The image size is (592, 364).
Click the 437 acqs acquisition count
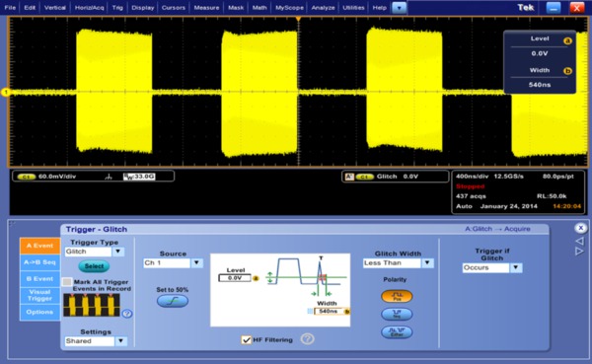[x=471, y=196]
